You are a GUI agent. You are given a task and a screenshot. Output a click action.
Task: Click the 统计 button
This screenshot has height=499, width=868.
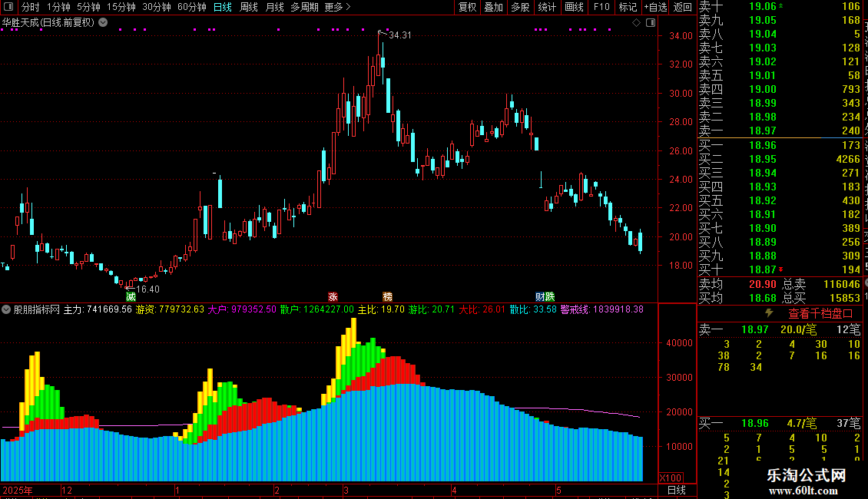tap(547, 7)
